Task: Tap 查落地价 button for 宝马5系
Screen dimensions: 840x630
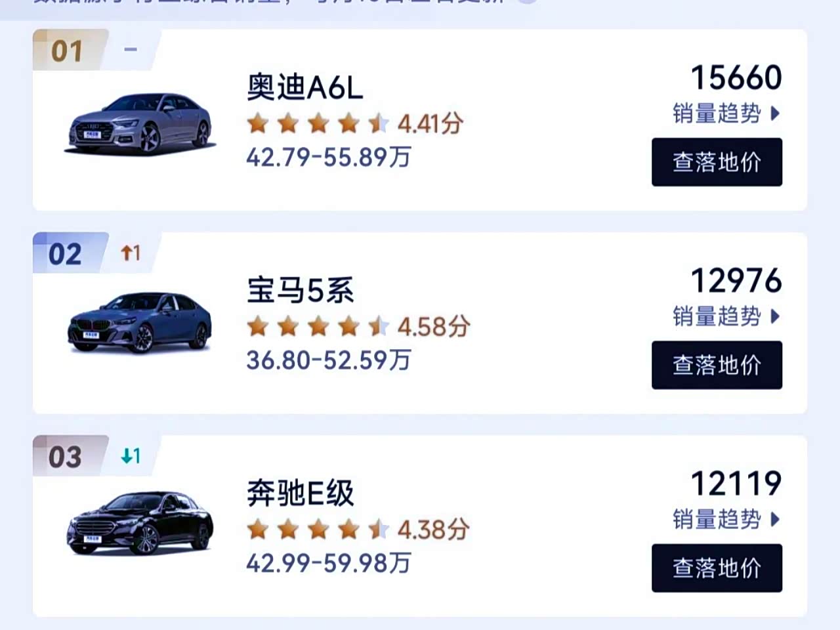Action: 717,365
